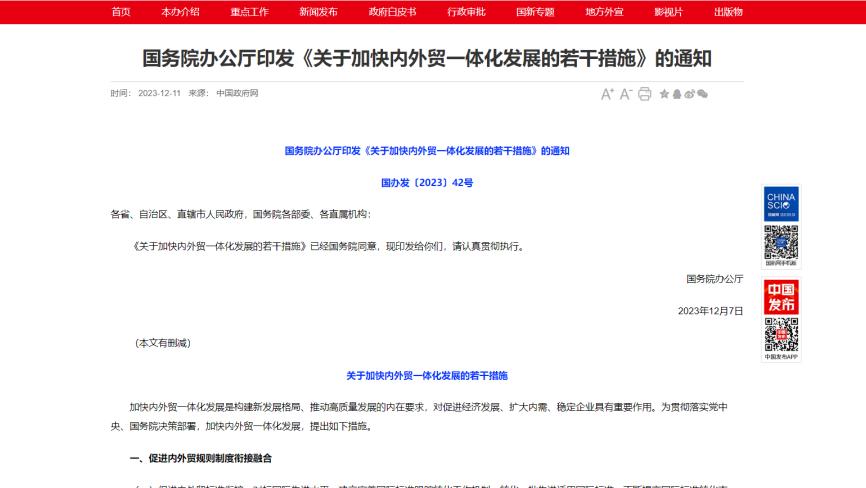The width and height of the screenshot is (866, 488).
Task: Select 国新专题 in the navigation bar
Action: pos(535,12)
